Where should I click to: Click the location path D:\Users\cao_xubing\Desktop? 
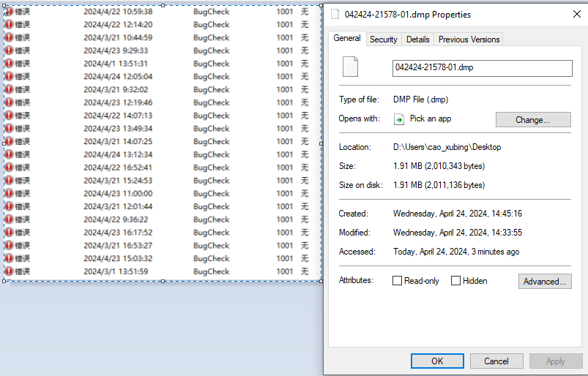click(x=447, y=147)
